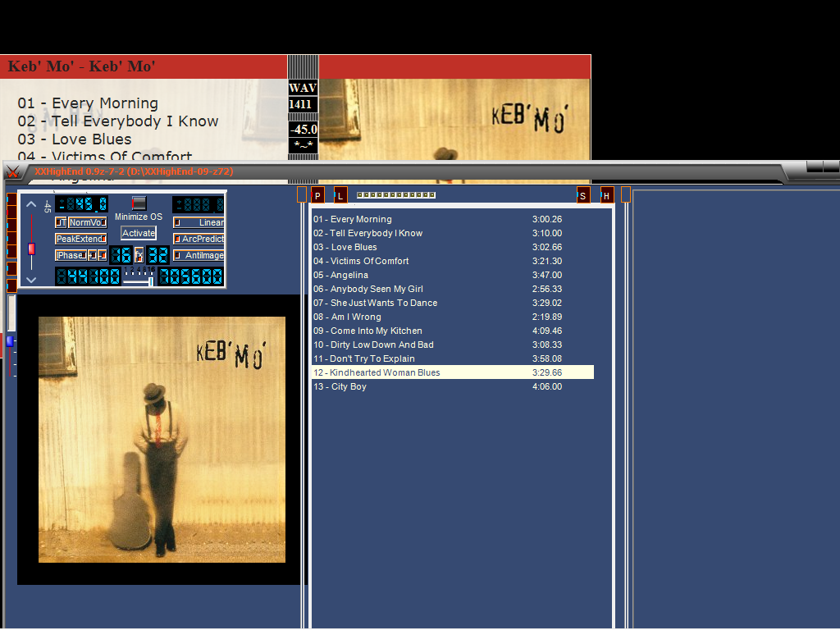Select track 07 - She Just Wants To Dance
Viewport: 840px width, 630px height.
pos(453,303)
